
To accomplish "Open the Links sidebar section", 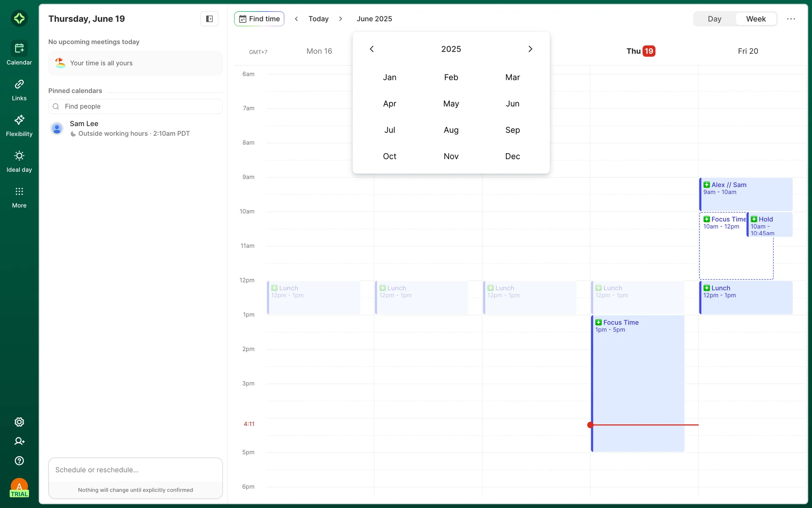I will (x=19, y=84).
